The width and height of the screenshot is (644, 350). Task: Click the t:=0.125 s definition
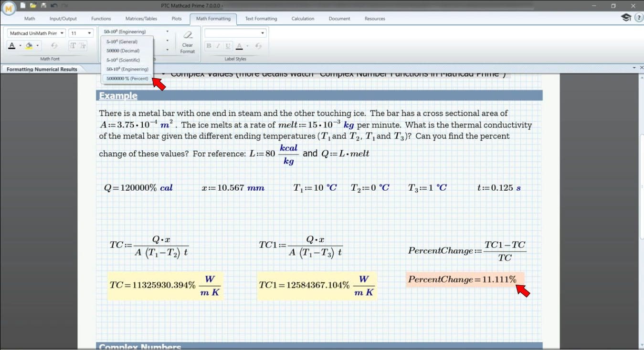[x=499, y=188]
